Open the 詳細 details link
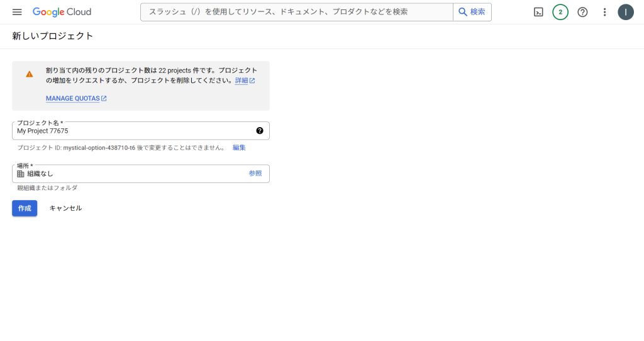 [245, 81]
